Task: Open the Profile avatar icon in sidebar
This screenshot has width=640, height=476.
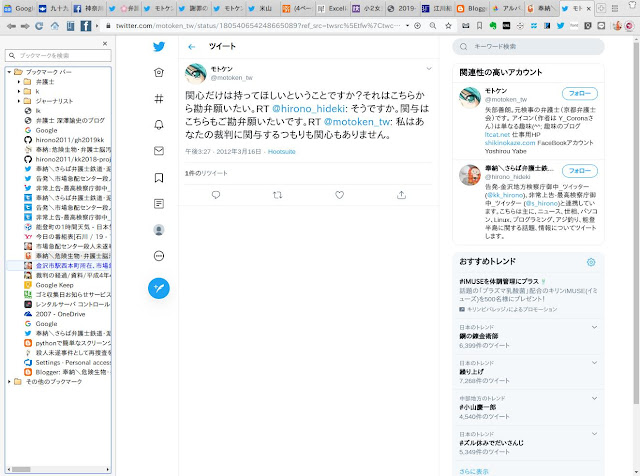Action: (x=159, y=230)
